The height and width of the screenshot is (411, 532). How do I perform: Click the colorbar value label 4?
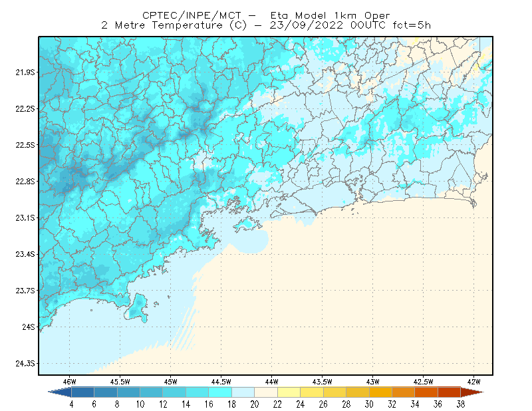click(71, 404)
